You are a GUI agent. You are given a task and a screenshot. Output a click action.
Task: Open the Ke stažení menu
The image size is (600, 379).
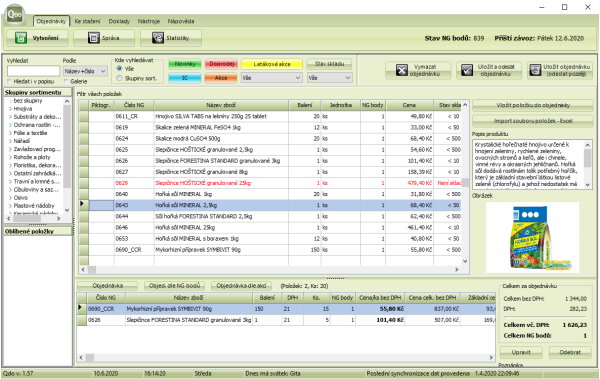[87, 21]
